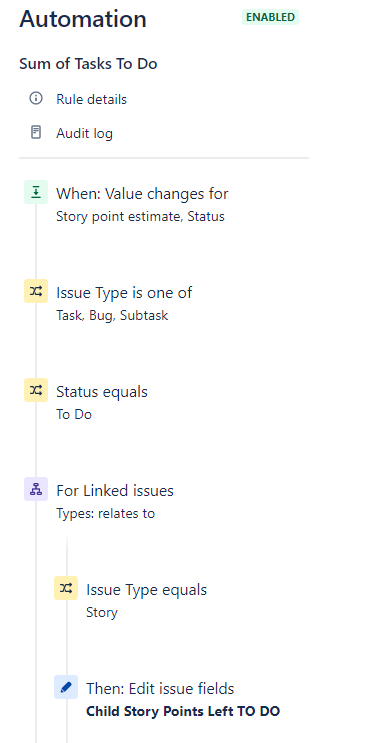Click the blue pencil Edit issue fields icon
The image size is (370, 743).
pos(66,687)
